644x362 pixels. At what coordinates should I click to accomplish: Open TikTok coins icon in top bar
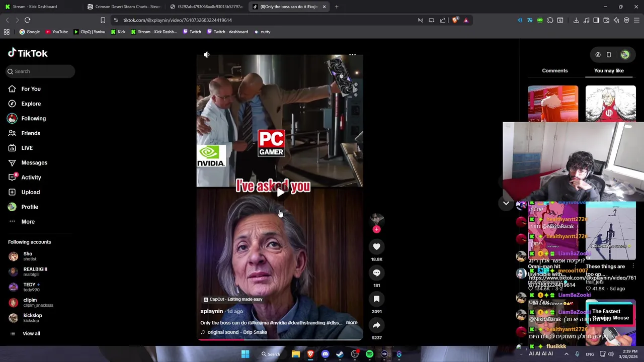point(598,55)
